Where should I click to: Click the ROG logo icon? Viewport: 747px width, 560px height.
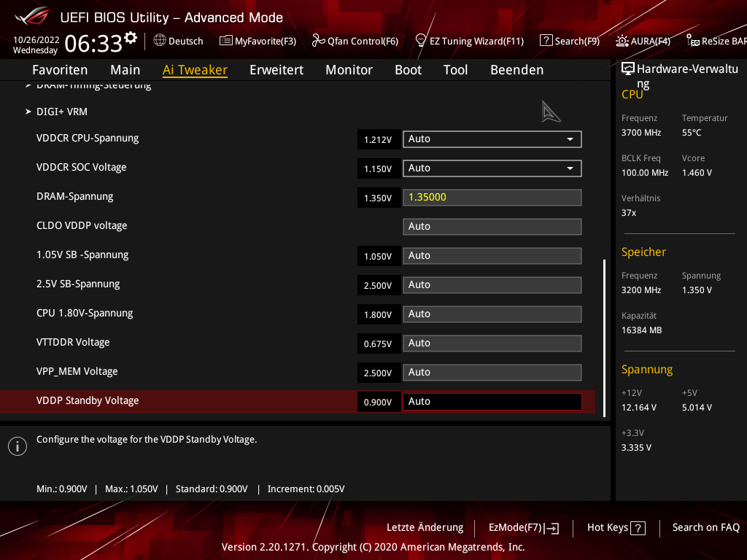(31, 17)
